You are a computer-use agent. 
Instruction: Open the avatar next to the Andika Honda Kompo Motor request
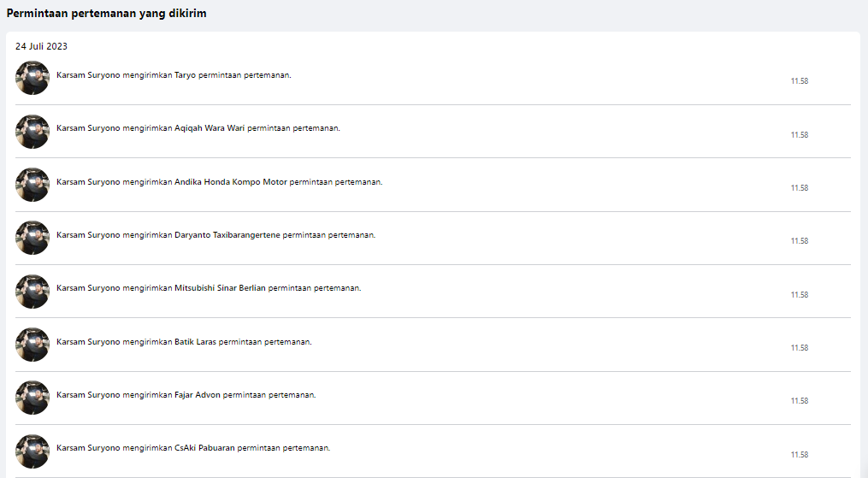(x=32, y=185)
